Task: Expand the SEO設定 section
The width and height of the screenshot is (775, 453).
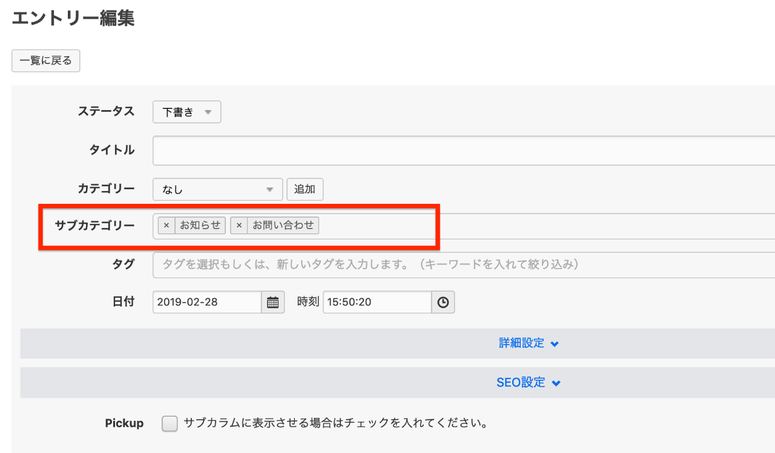Action: [529, 382]
